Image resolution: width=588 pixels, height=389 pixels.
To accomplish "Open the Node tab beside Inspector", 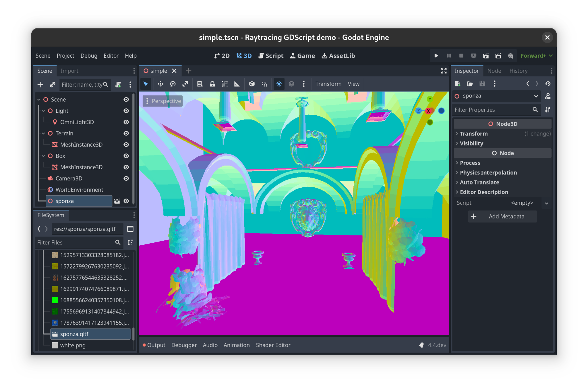I will pyautogui.click(x=494, y=71).
